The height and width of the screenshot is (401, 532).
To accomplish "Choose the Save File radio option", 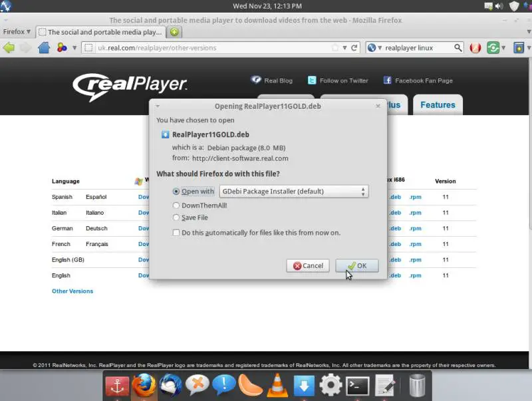I will tap(176, 217).
